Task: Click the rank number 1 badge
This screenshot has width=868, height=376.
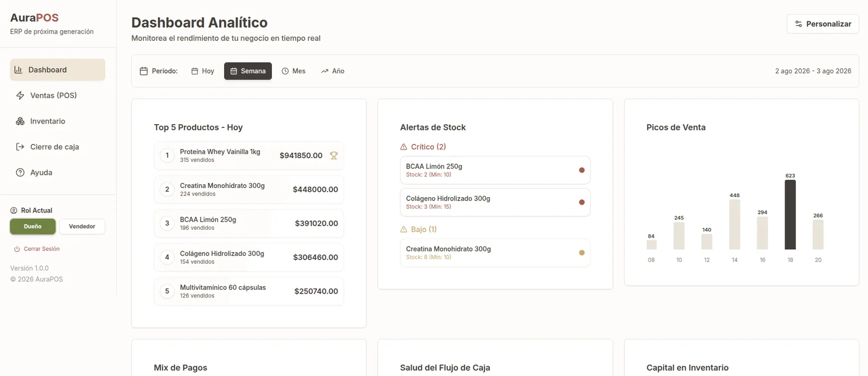Action: [x=167, y=155]
